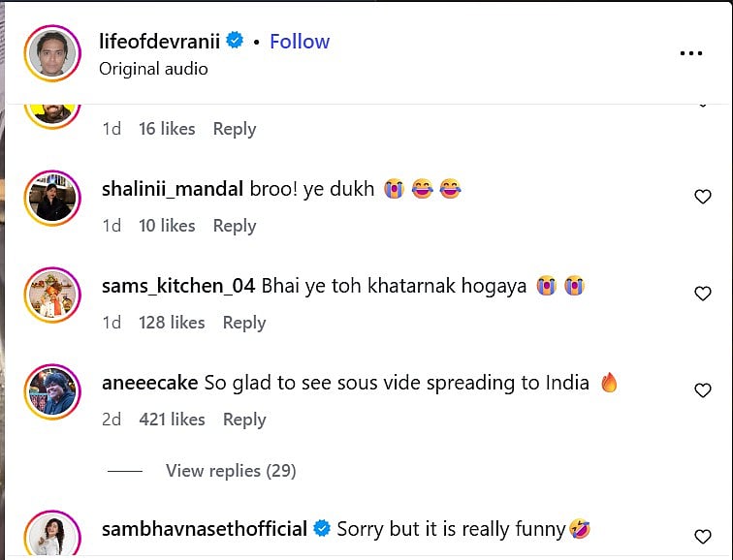Follow the lifeofdevranii account
This screenshot has height=560, width=733.
pos(300,41)
